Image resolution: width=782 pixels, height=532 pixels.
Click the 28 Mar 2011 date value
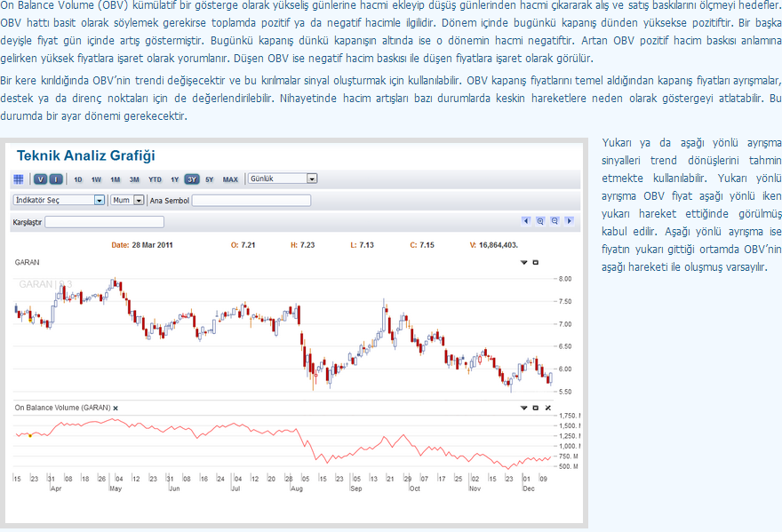pyautogui.click(x=152, y=245)
